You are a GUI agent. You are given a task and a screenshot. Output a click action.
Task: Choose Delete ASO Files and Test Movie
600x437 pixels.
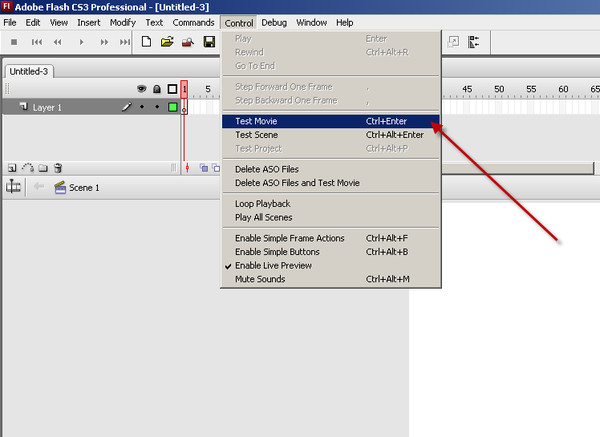[331, 183]
